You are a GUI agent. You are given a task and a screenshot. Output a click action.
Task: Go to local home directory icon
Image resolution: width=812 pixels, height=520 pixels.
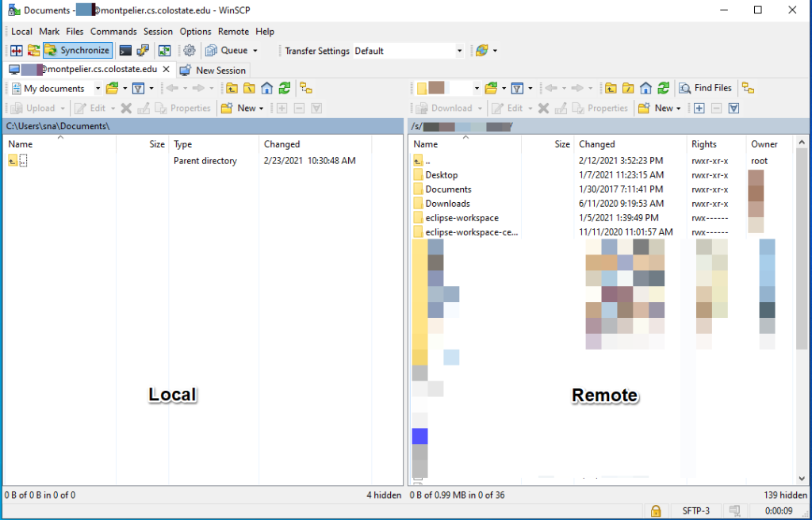[x=266, y=89]
